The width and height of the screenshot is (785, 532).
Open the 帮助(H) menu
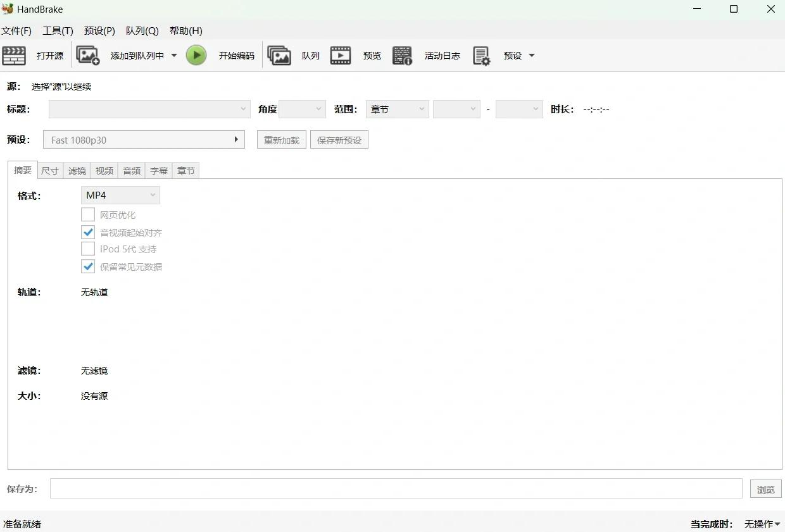[186, 30]
